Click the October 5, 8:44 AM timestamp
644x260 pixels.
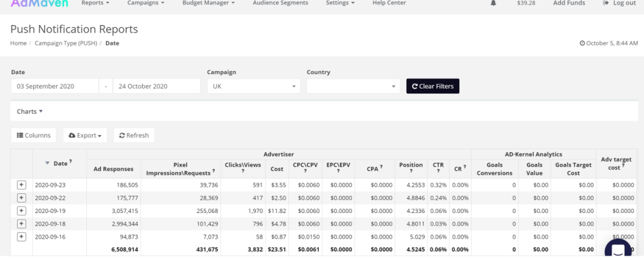(609, 43)
